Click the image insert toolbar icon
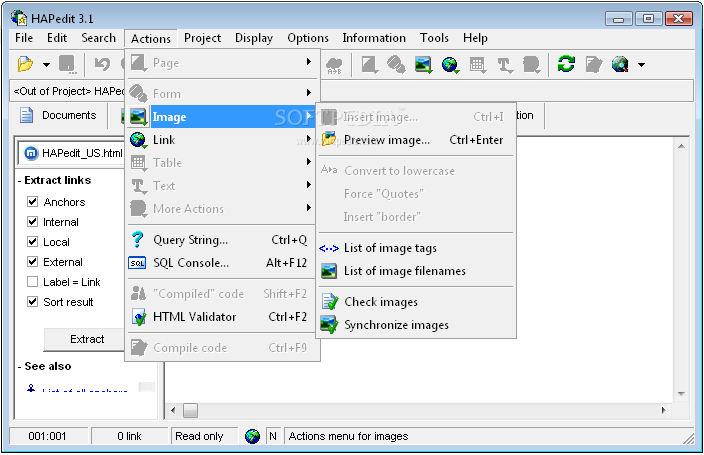 point(423,65)
